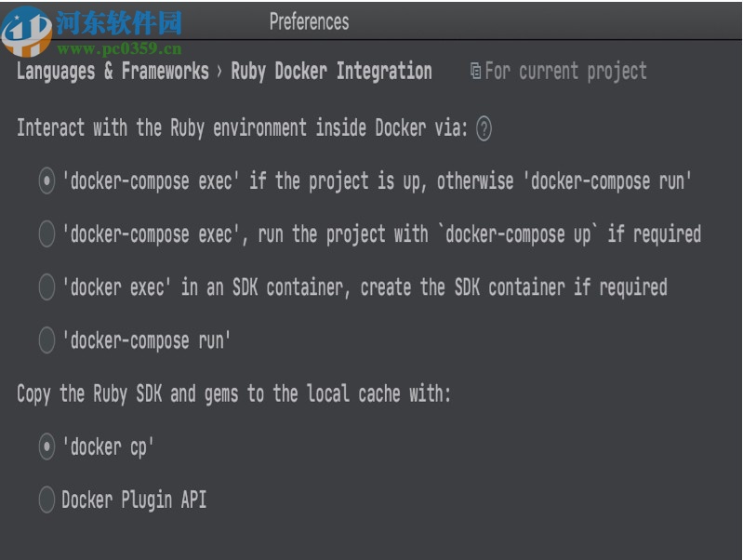Click 'Interact with the Ruby environment' heading
The image size is (743, 560).
point(242,128)
